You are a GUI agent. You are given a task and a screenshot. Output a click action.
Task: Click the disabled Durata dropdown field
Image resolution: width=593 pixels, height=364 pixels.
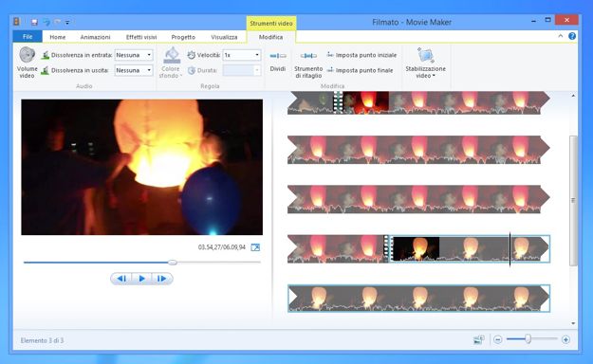coord(242,70)
